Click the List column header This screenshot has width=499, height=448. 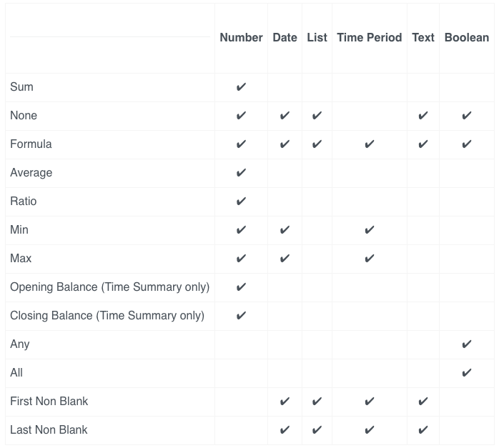tap(317, 38)
